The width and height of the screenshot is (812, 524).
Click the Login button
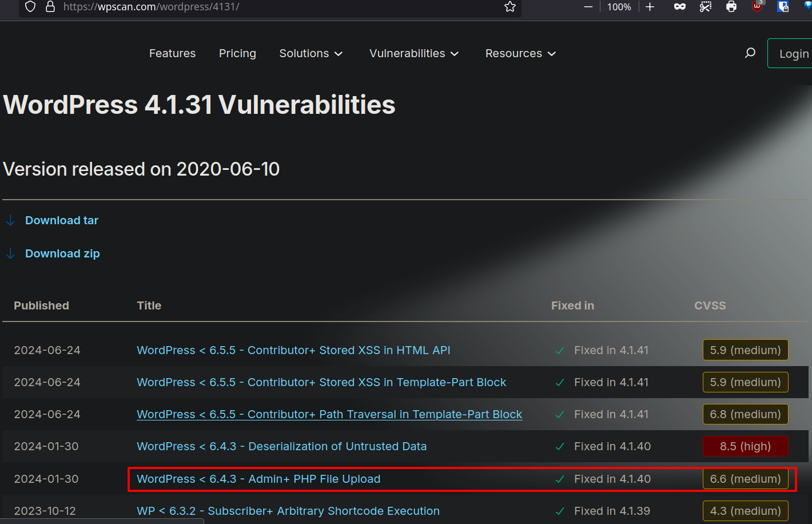(x=793, y=54)
